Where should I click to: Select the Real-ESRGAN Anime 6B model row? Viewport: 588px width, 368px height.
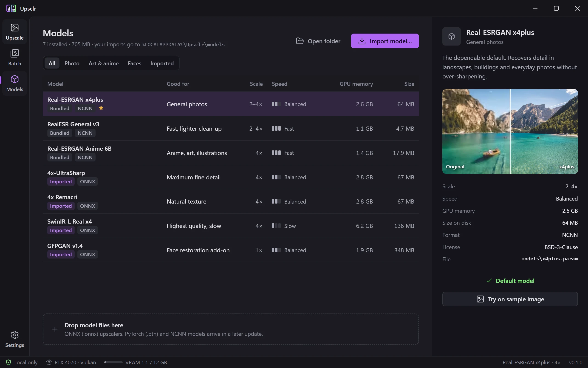click(231, 152)
